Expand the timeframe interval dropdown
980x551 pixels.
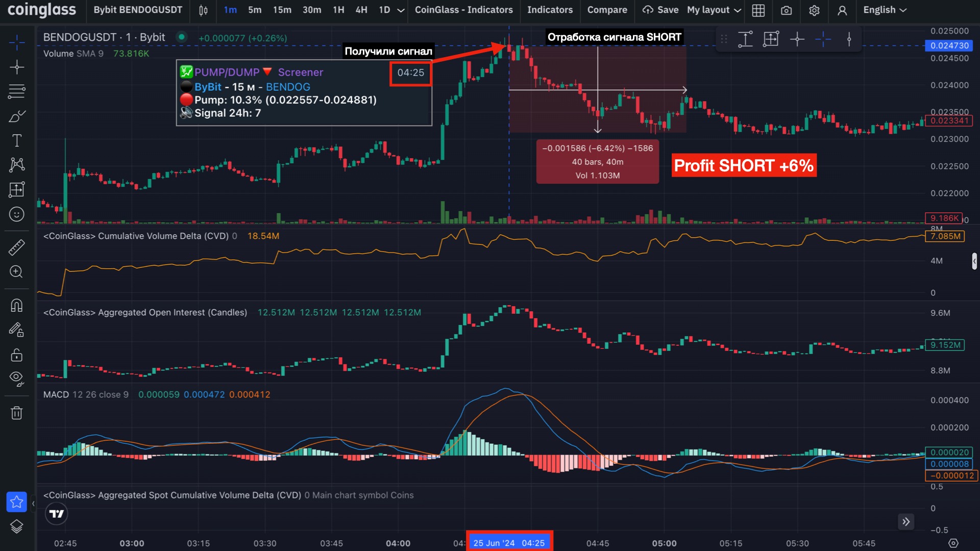click(x=401, y=10)
